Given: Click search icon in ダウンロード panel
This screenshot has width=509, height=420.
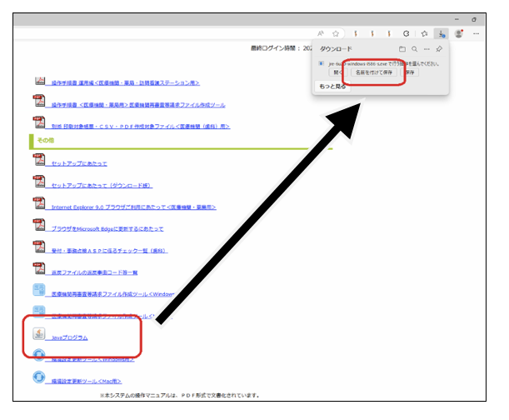Looking at the screenshot, I should click(x=415, y=49).
